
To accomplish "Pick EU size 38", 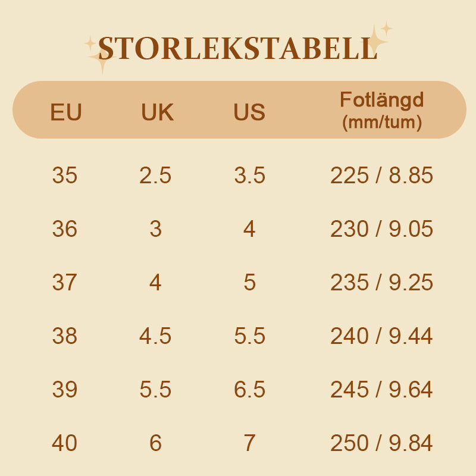I will pyautogui.click(x=65, y=336).
